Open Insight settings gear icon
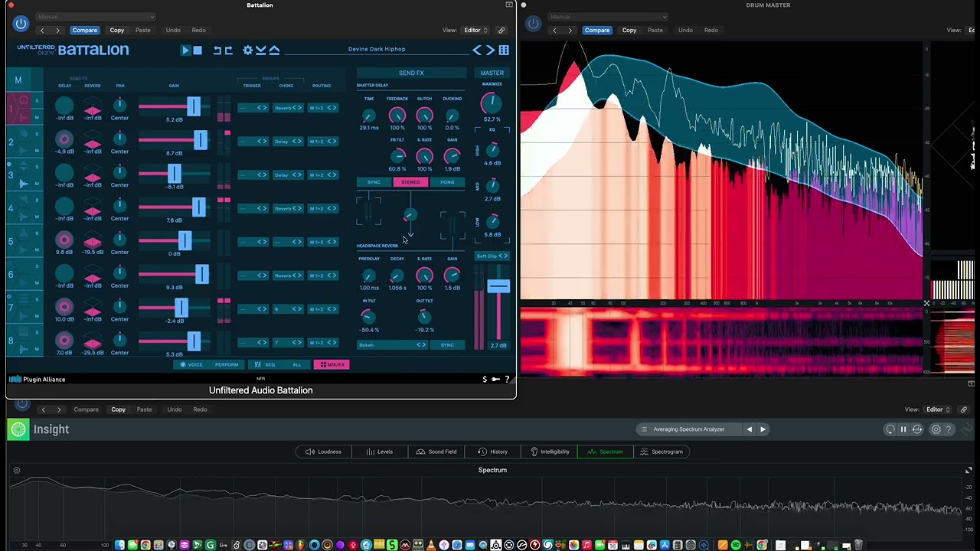This screenshot has height=551, width=980. pyautogui.click(x=936, y=430)
